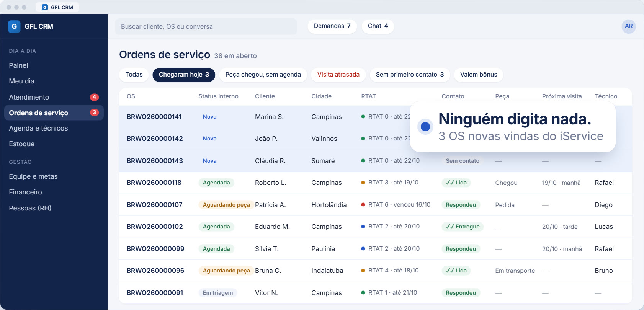Click the Sem contato tag for Cláudia R.
Screen dimensions: 644x310
tap(463, 161)
